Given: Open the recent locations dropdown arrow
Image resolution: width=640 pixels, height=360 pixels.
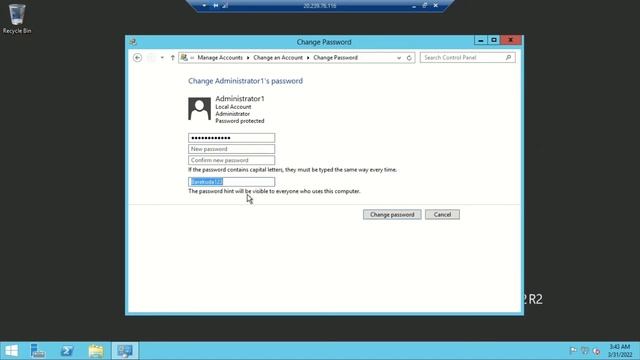Looking at the screenshot, I should 162,58.
